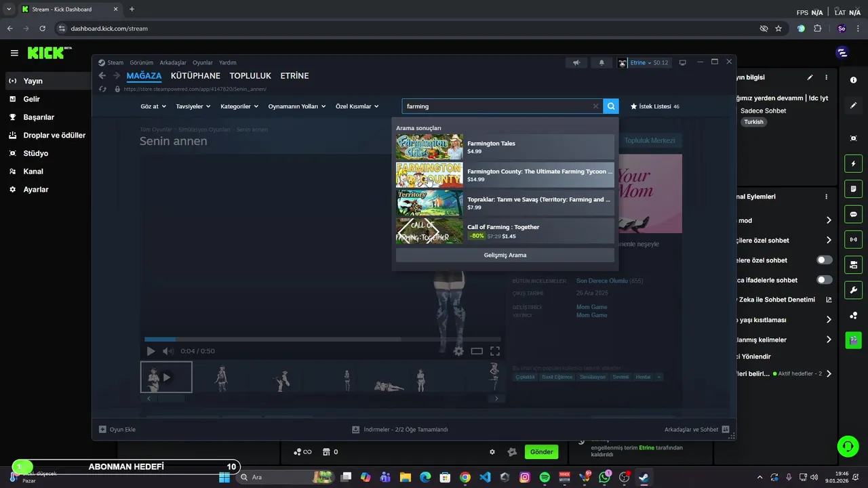Expand the Özel Kısımlar dropdown

tap(357, 106)
